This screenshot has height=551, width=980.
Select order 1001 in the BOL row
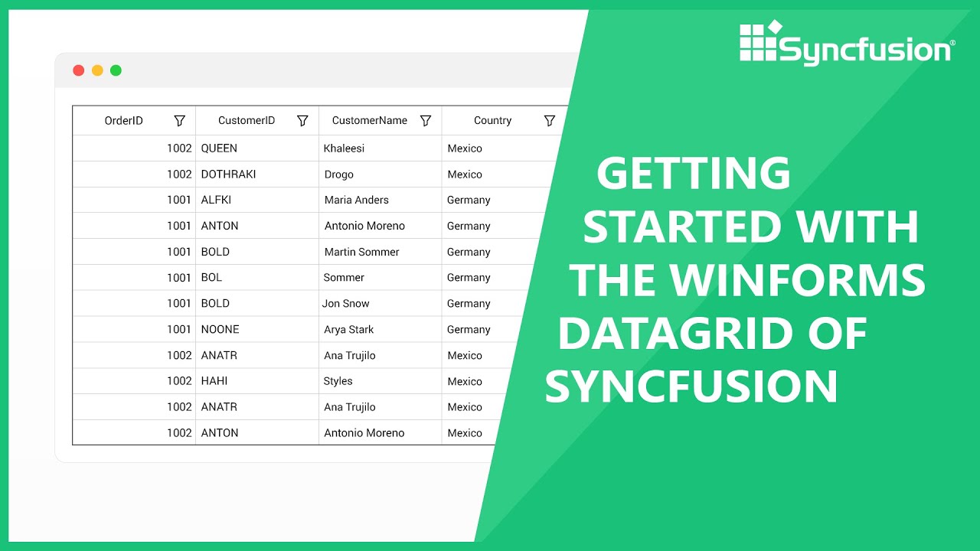point(134,278)
